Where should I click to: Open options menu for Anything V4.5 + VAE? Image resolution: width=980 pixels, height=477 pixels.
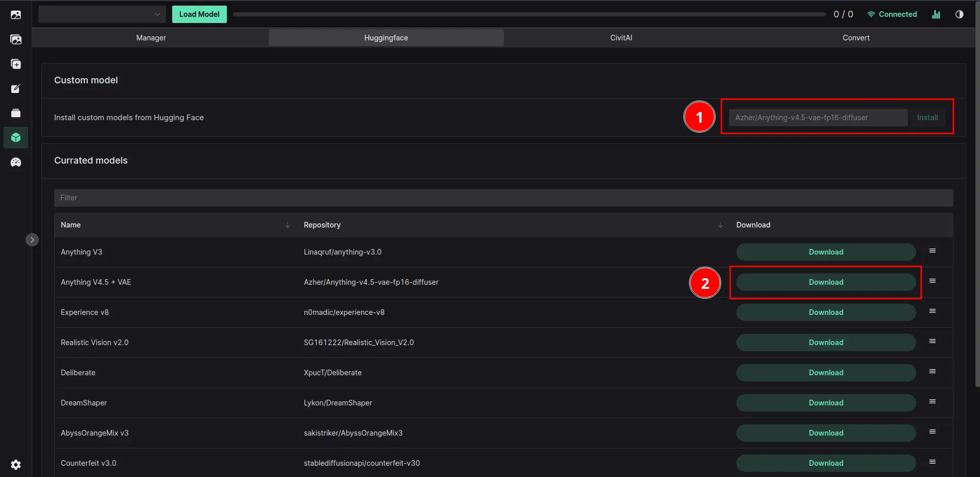[x=932, y=281]
